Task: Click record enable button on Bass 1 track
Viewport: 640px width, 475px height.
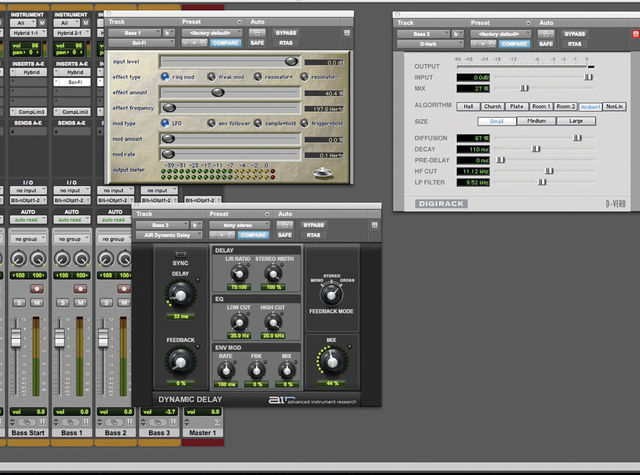Action: click(x=80, y=289)
